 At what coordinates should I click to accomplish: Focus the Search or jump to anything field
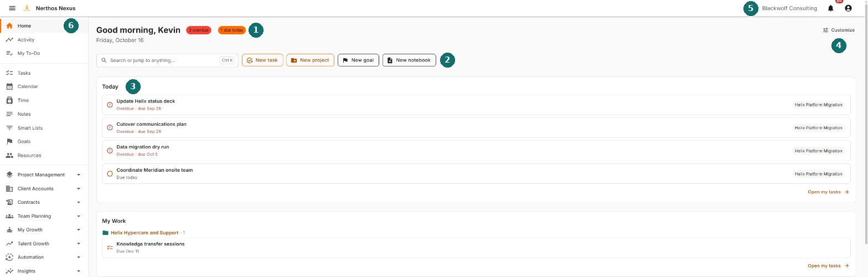tap(167, 60)
